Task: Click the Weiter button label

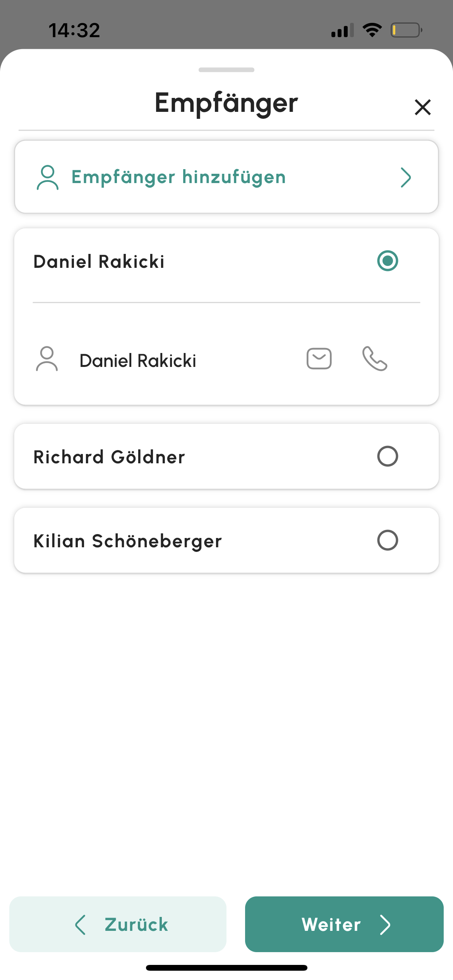Action: (331, 925)
